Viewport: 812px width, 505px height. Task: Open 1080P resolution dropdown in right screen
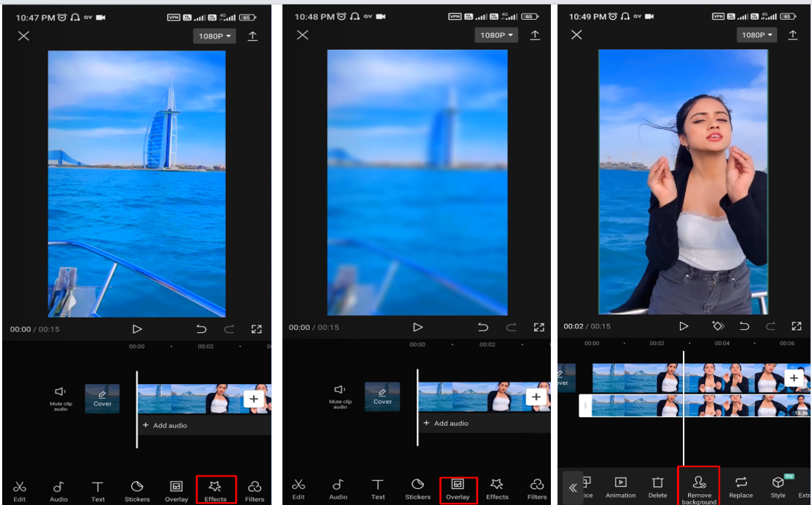tap(756, 34)
